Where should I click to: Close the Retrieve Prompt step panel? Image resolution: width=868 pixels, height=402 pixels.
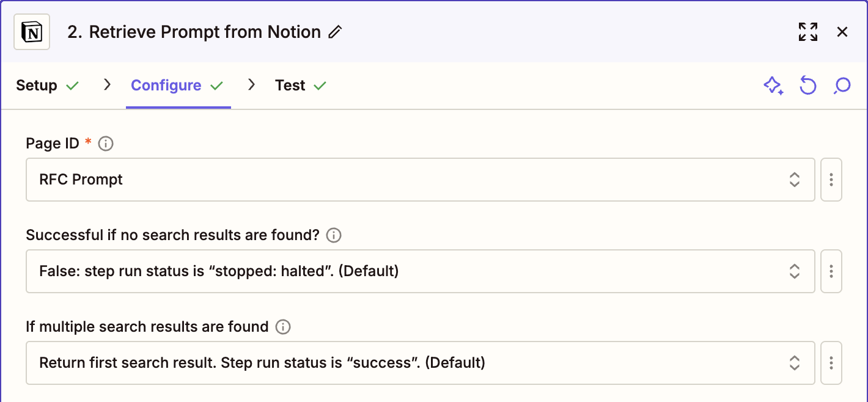842,32
